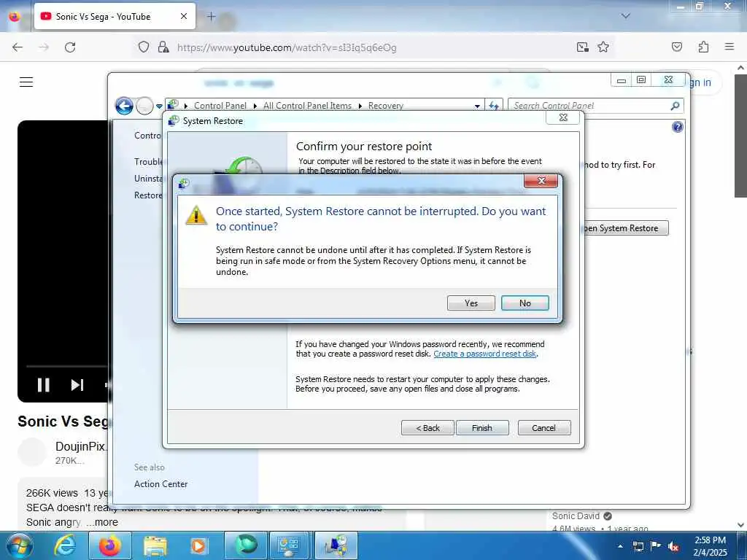
Task: Skip to next YouTube video
Action: coord(77,385)
